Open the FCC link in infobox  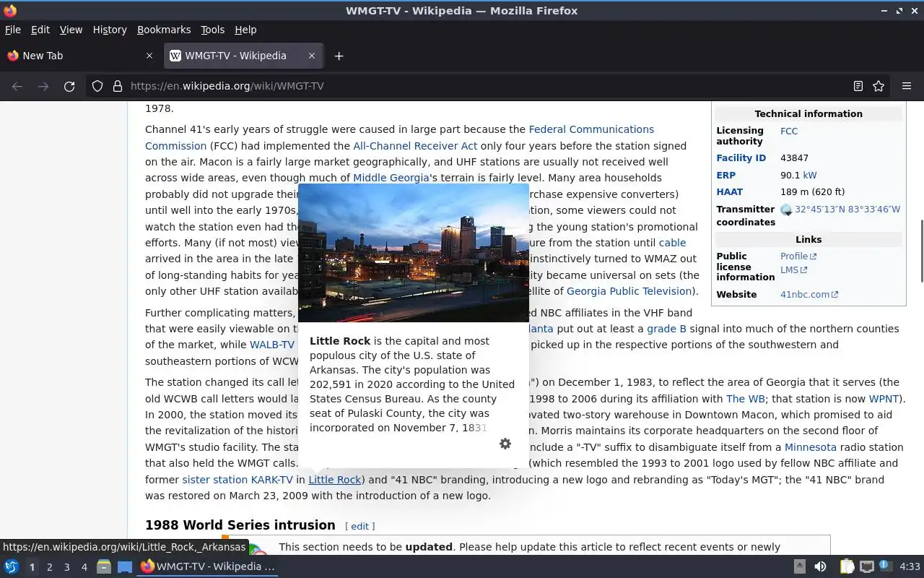point(789,131)
